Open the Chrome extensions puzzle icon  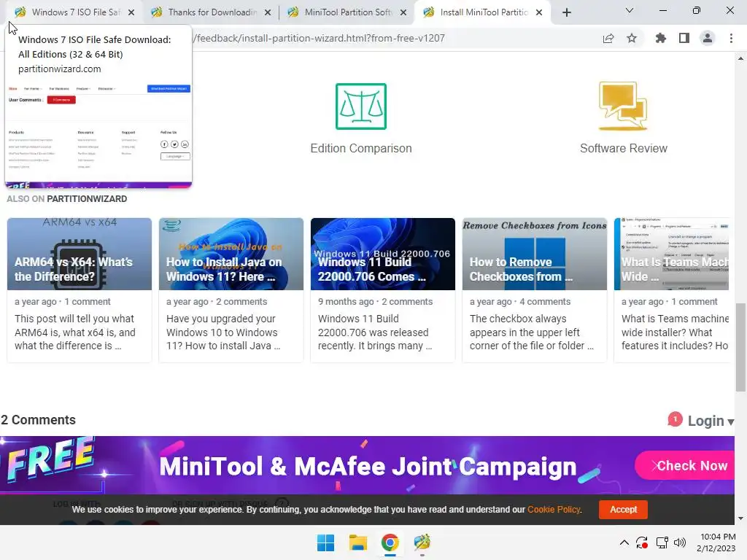click(x=660, y=39)
